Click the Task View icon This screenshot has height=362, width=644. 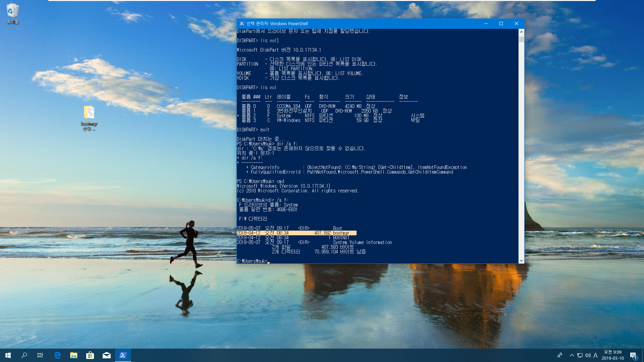tap(41, 355)
